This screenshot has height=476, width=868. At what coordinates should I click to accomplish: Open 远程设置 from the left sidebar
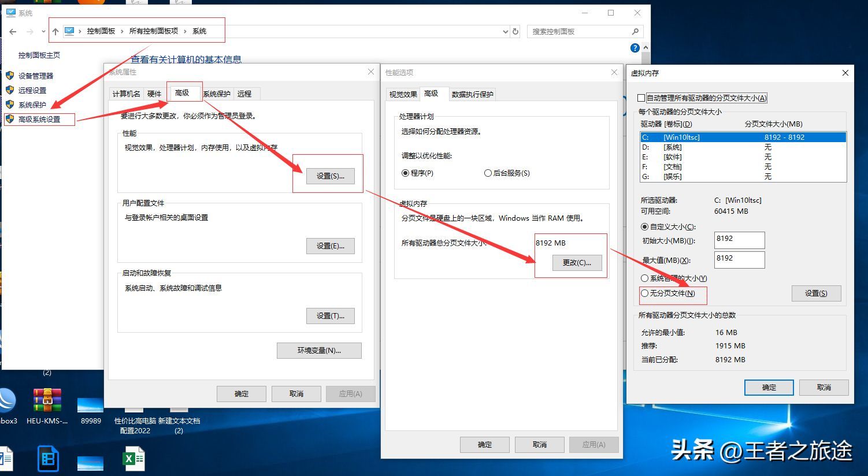pos(32,90)
